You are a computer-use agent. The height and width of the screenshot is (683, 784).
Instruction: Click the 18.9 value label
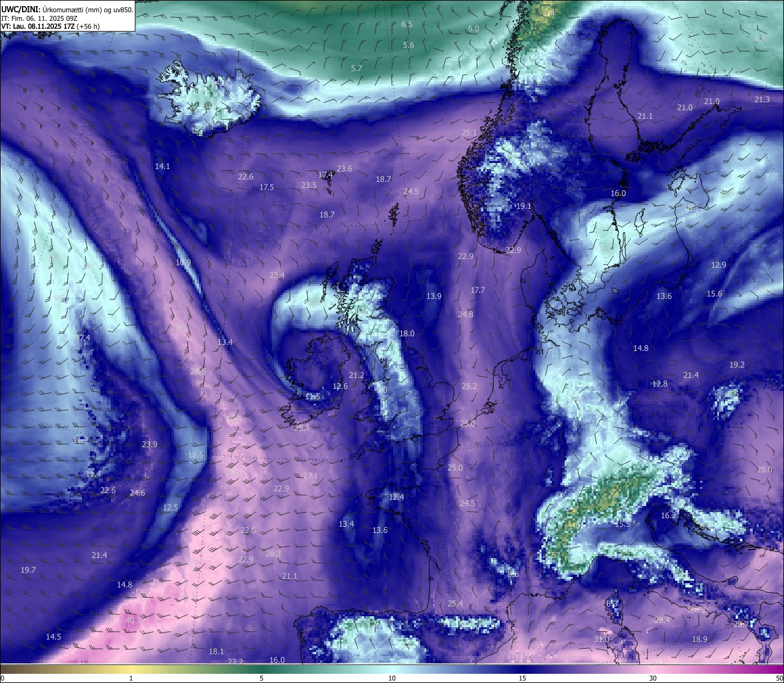699,640
